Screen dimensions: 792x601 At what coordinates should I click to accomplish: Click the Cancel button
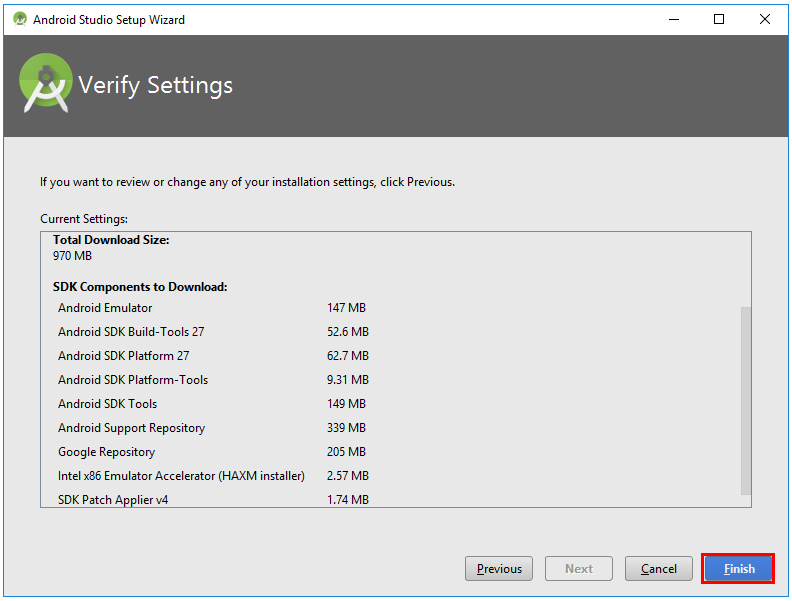658,569
